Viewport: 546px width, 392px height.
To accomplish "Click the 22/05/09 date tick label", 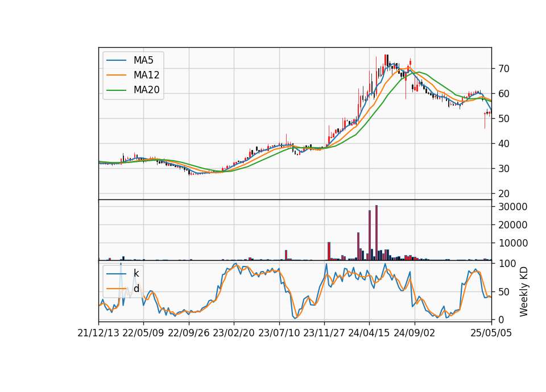I will coord(143,333).
